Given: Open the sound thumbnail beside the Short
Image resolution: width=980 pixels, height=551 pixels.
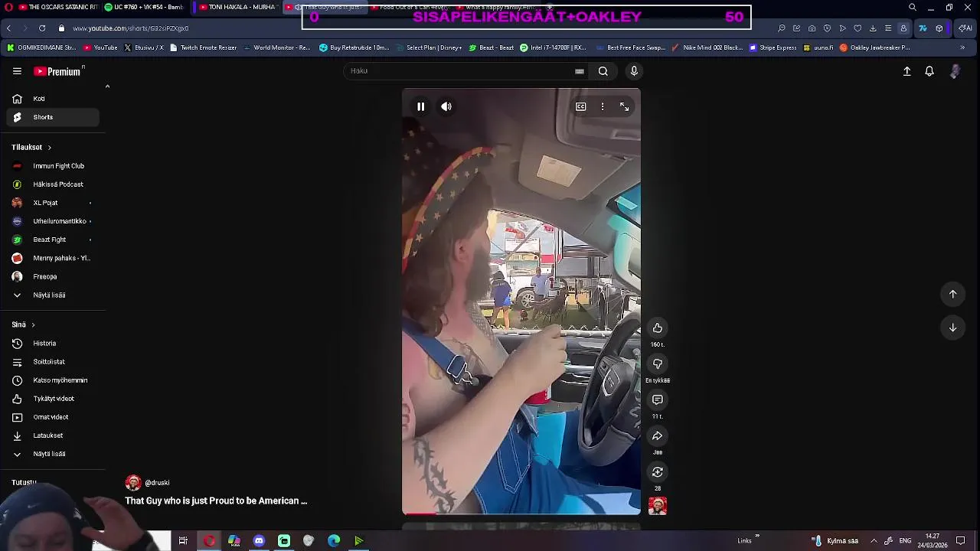Looking at the screenshot, I should coord(658,506).
